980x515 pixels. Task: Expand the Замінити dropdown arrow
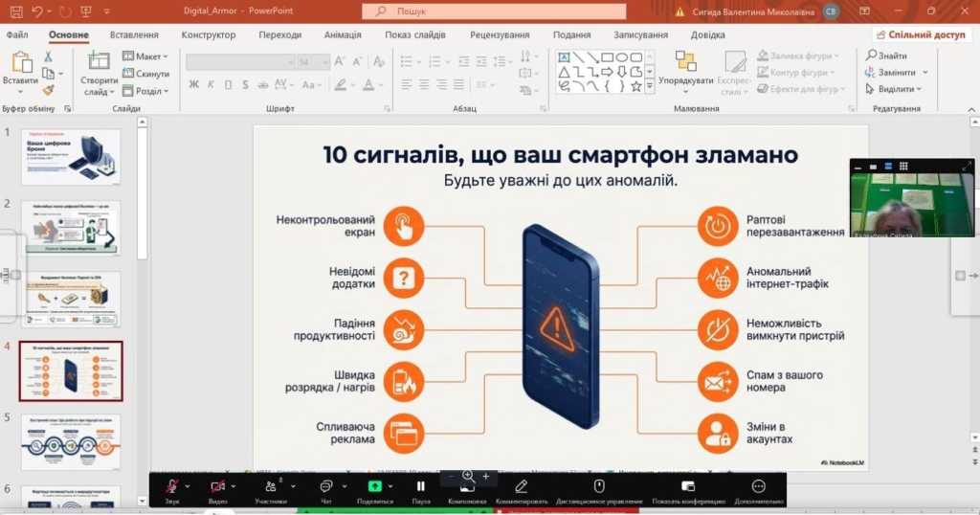[924, 73]
